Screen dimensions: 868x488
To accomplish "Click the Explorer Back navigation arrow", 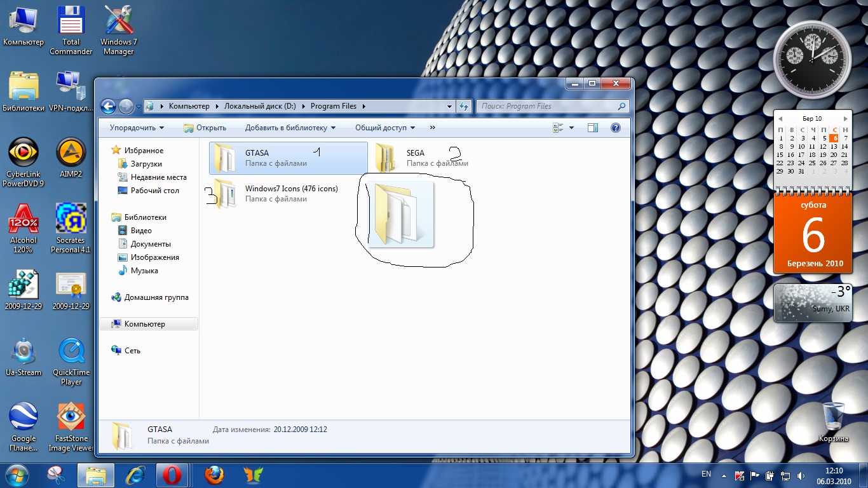I will pos(108,107).
